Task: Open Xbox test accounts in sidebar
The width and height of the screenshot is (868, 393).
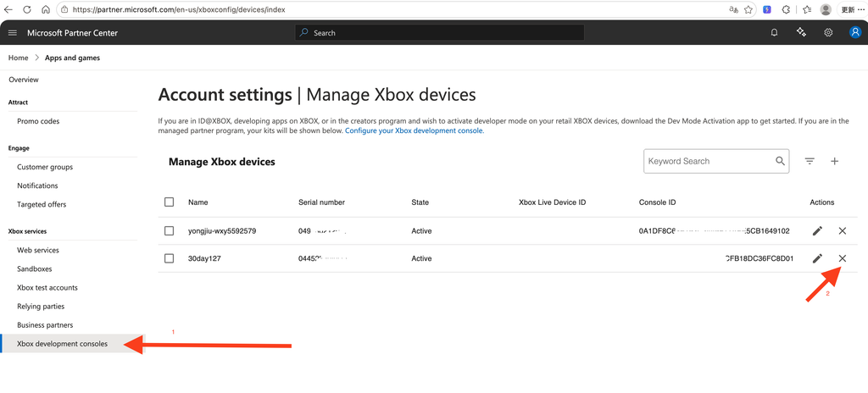Action: point(47,288)
